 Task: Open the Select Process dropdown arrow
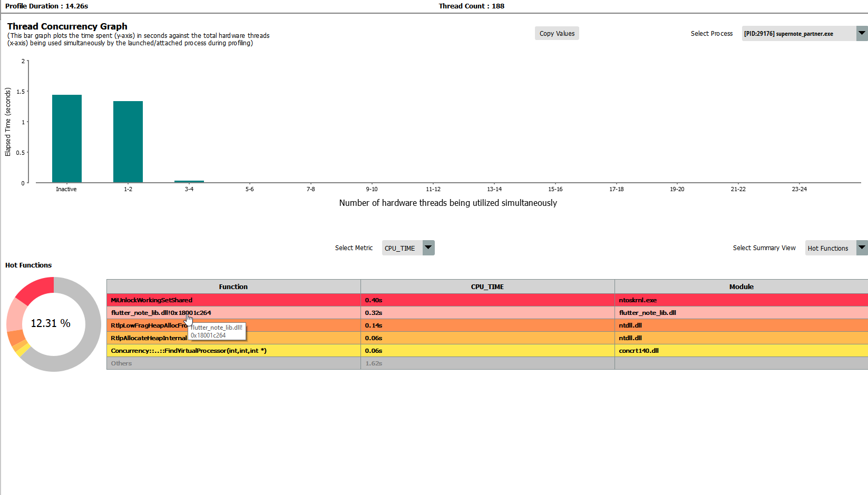click(x=862, y=33)
